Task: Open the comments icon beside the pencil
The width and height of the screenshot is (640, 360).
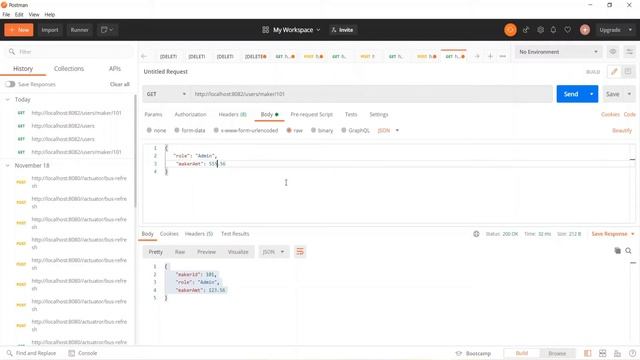Action: click(x=628, y=72)
